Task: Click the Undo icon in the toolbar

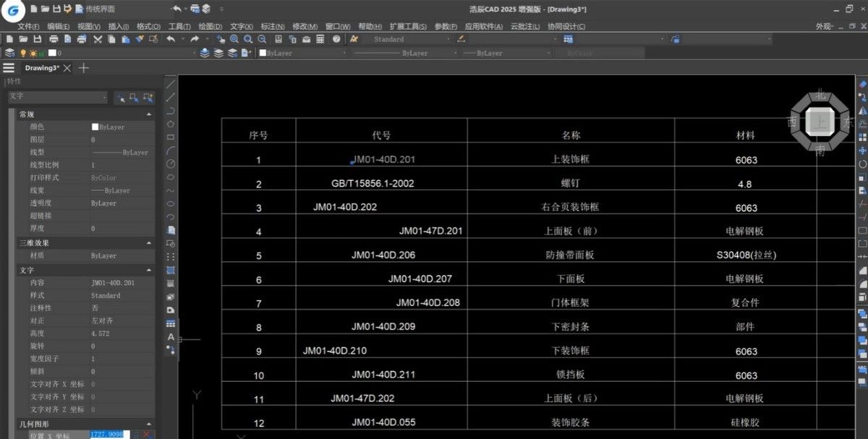Action: click(170, 40)
